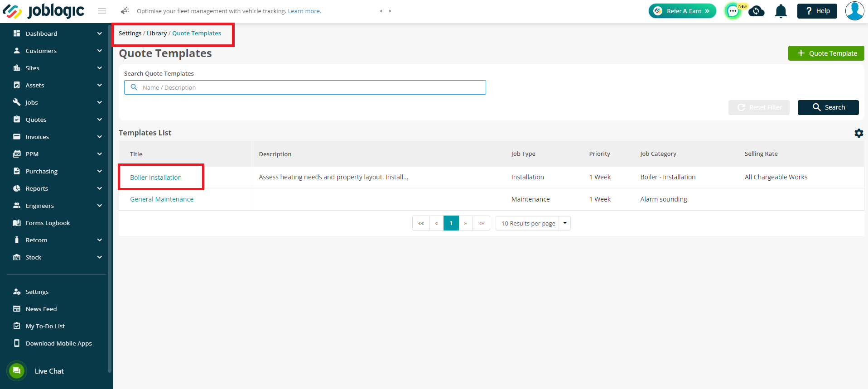Sort by the Title column header
This screenshot has width=868, height=389.
pos(136,154)
